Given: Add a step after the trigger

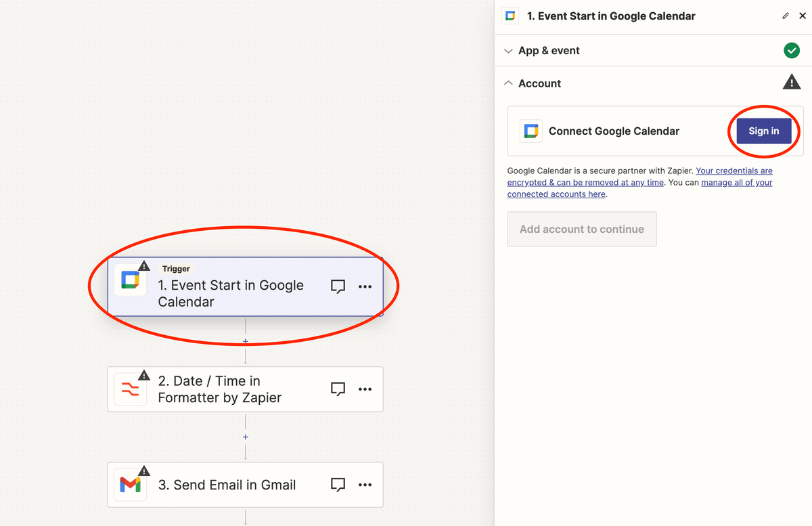Looking at the screenshot, I should 246,341.
